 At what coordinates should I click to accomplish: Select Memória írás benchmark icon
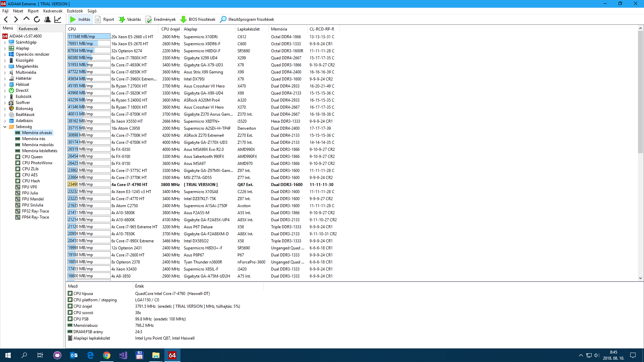coord(18,139)
